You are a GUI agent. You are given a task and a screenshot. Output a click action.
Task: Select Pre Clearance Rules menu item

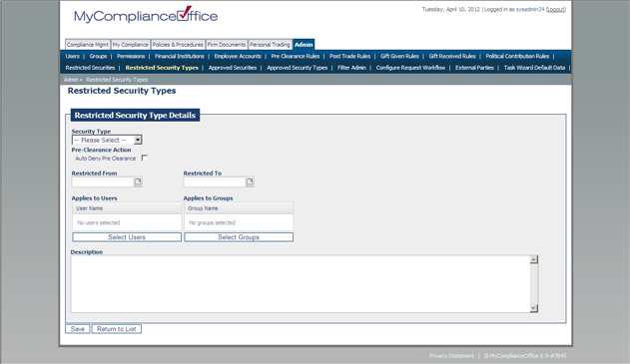point(296,56)
